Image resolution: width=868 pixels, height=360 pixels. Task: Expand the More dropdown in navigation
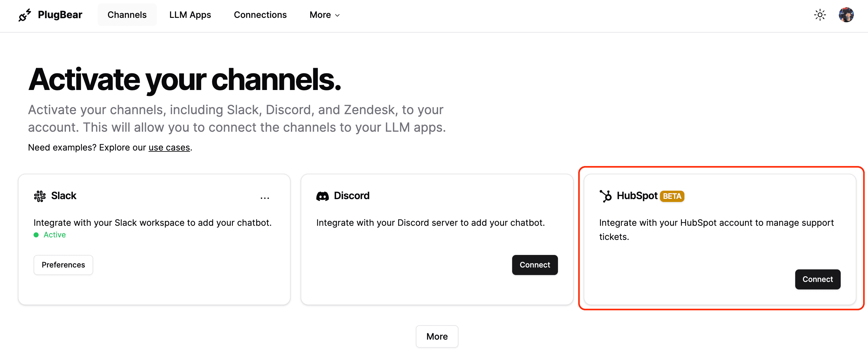pyautogui.click(x=324, y=15)
